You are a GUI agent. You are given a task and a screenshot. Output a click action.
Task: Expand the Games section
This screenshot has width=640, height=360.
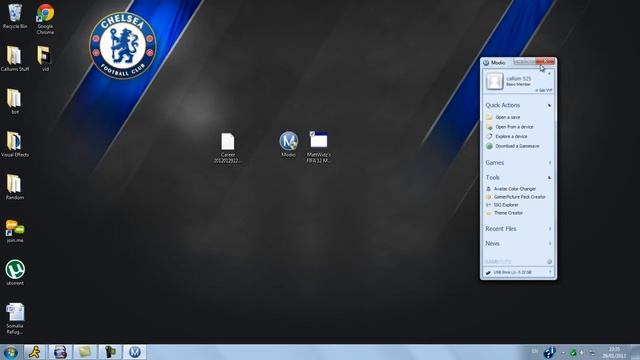(550, 163)
